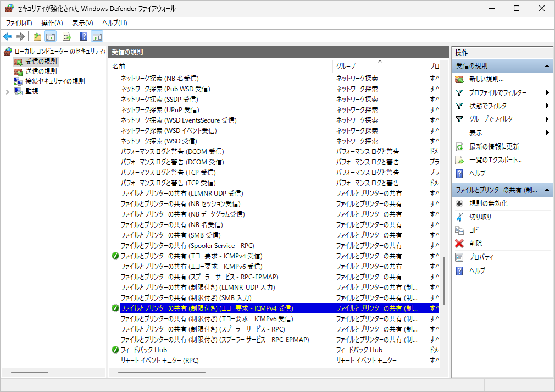Viewport: 555px width, 392px height.
Task: Select rule リモート イベント モニター (RPC)
Action: (x=160, y=361)
